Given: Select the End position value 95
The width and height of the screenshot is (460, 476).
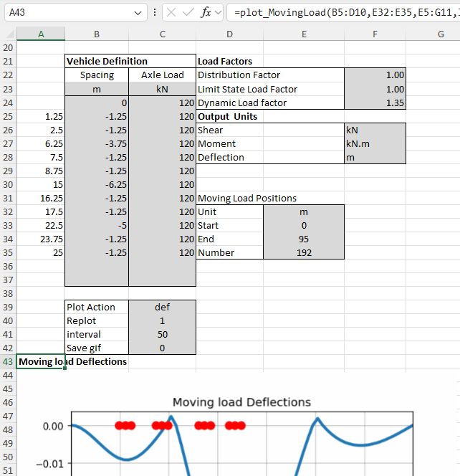Looking at the screenshot, I should pos(304,239).
